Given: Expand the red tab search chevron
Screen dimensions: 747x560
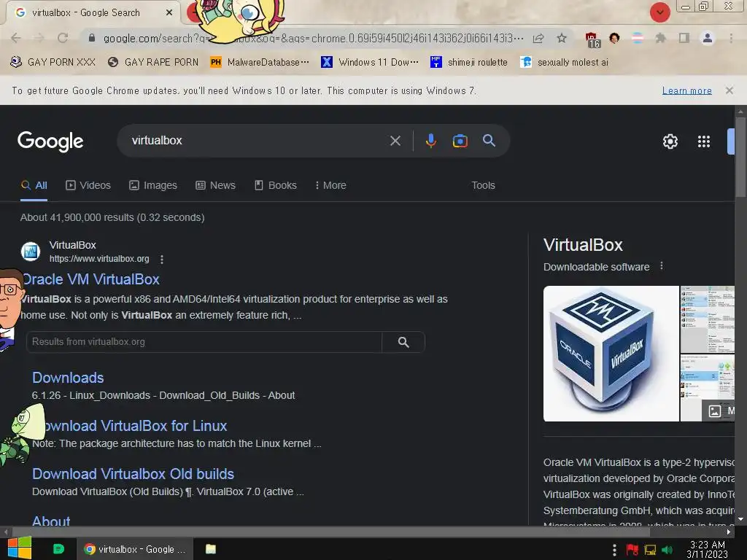Looking at the screenshot, I should point(659,12).
